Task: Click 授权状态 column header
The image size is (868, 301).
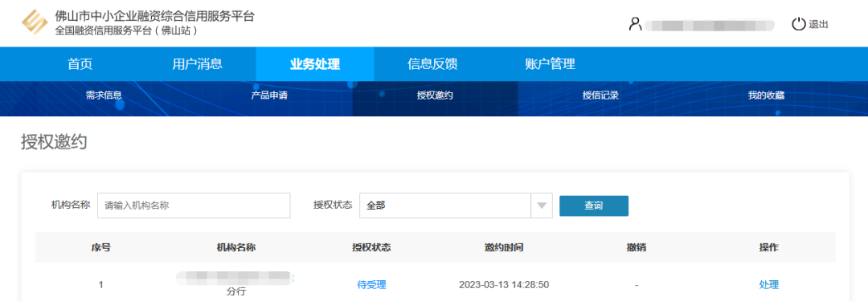Action: (371, 247)
